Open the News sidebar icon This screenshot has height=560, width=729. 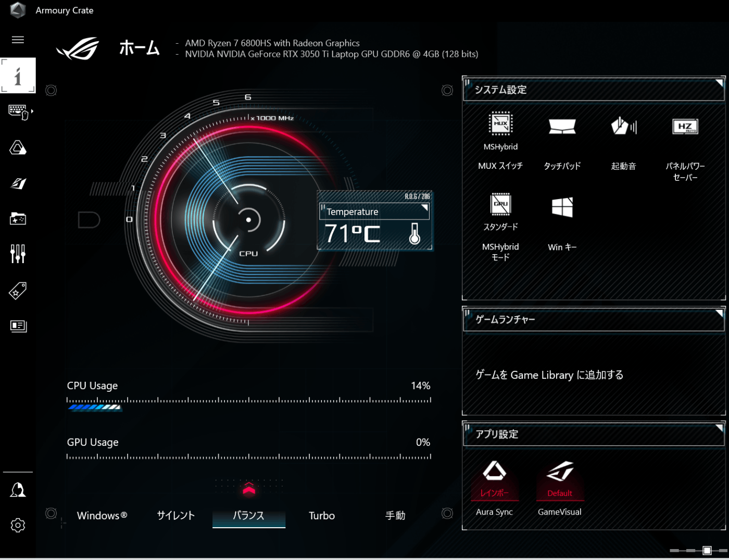click(x=18, y=326)
